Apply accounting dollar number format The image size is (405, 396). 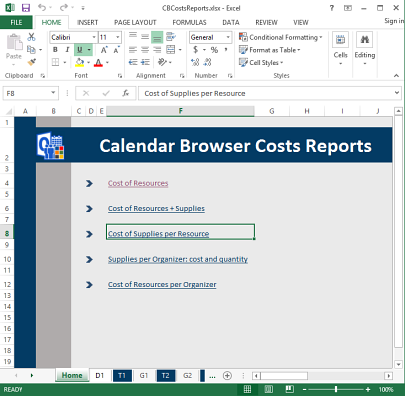[x=195, y=50]
